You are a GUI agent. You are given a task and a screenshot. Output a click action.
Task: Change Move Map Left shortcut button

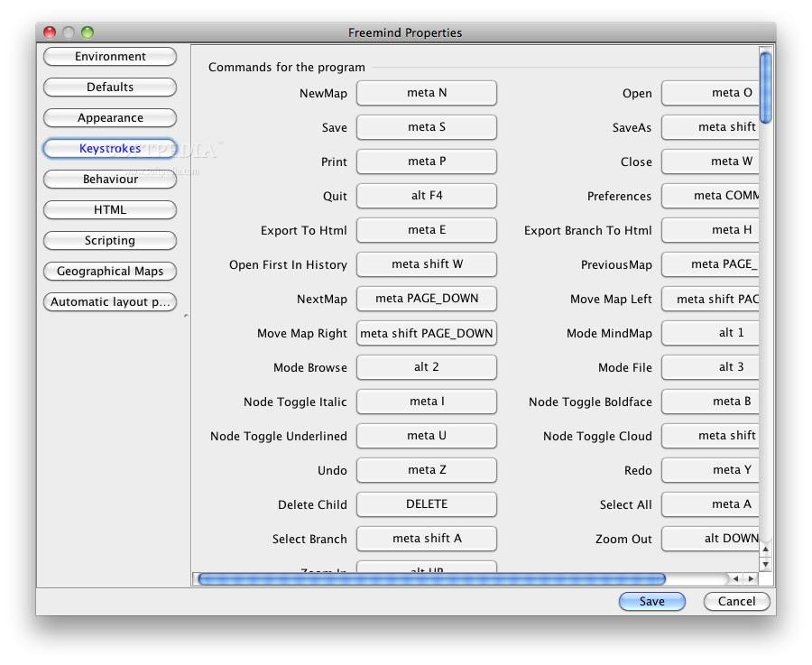point(711,299)
